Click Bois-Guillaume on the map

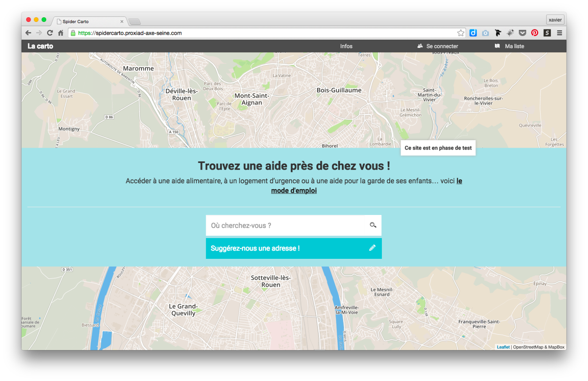(339, 90)
